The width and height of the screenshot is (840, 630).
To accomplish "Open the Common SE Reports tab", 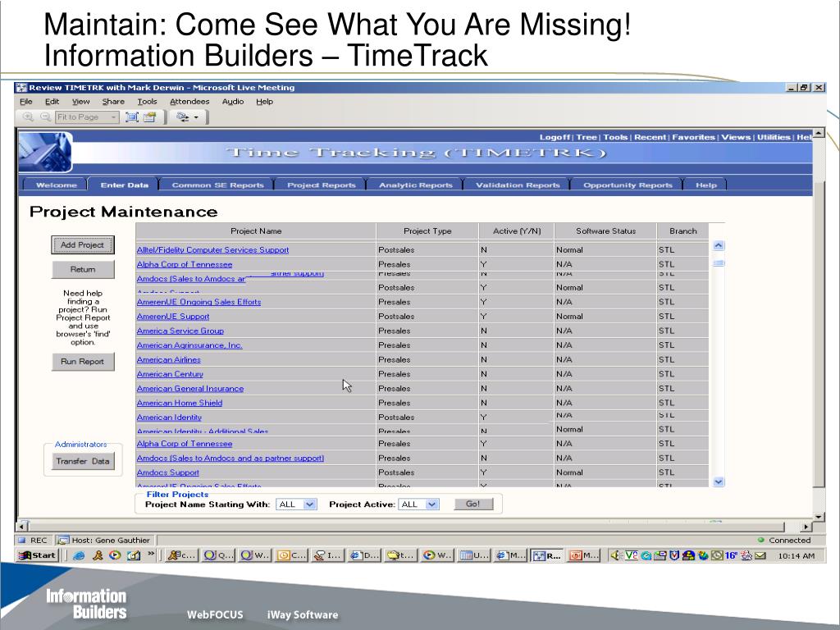I will (217, 185).
